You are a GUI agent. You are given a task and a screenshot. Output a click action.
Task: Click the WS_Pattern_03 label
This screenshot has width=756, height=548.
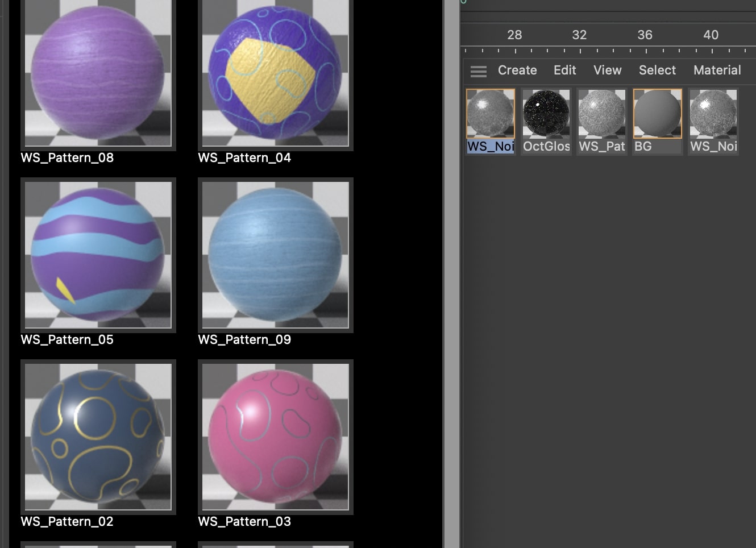pos(244,521)
